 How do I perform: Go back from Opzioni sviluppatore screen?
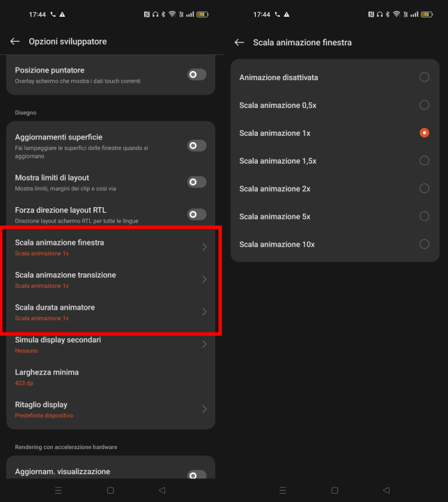tap(15, 42)
